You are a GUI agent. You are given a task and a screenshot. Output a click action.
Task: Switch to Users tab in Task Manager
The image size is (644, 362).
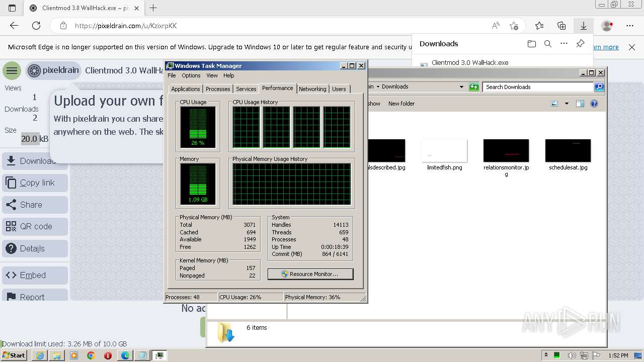[x=339, y=89]
